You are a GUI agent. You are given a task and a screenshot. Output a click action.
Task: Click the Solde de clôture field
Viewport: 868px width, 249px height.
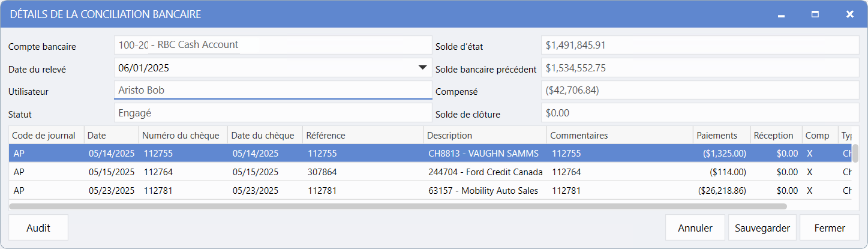tap(699, 113)
